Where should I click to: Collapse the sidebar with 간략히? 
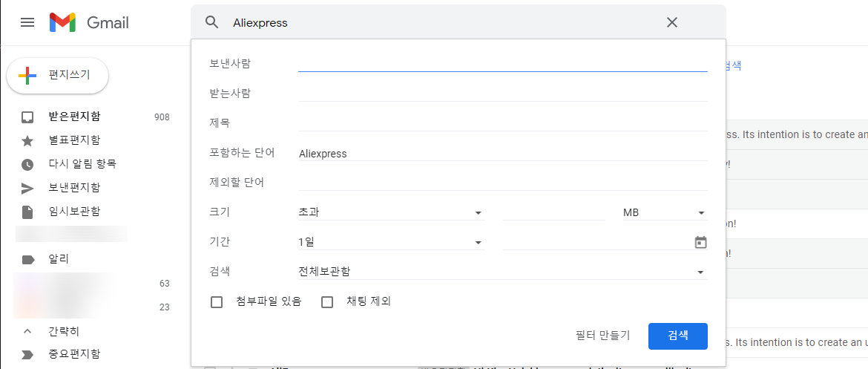click(x=64, y=331)
